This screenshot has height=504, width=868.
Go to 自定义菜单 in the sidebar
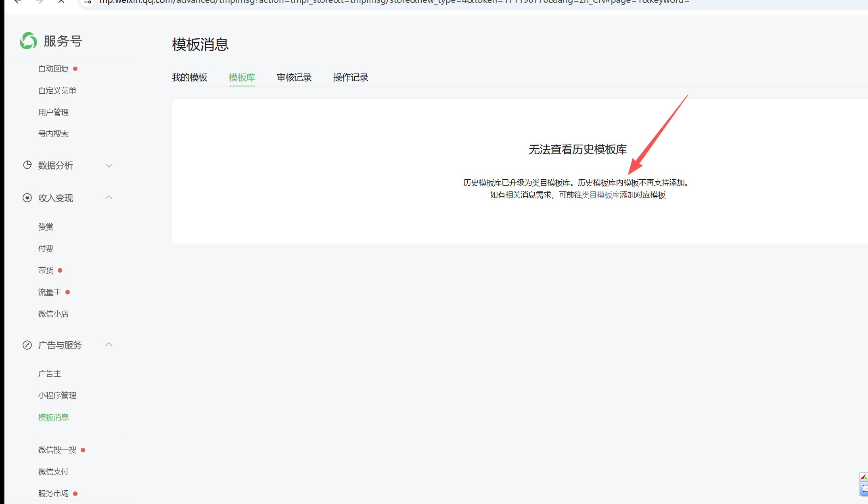tap(57, 91)
